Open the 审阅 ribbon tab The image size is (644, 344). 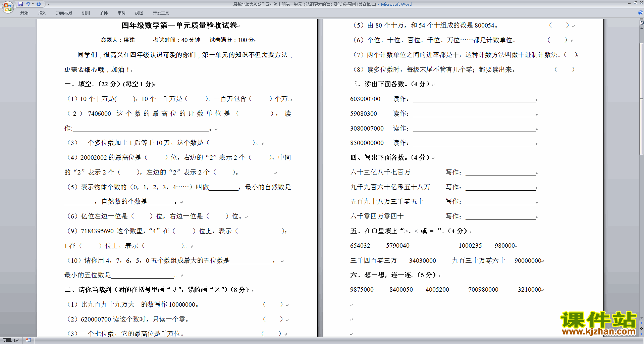coord(121,13)
